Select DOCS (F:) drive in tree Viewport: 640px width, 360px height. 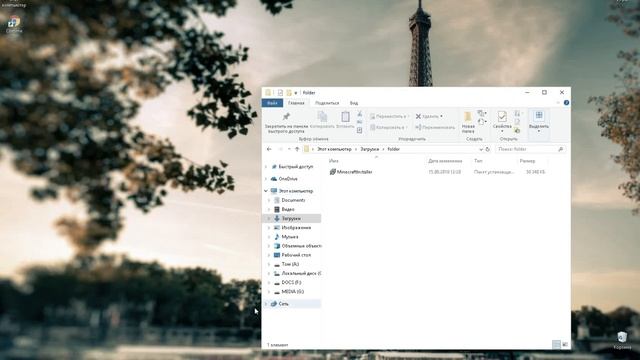(x=291, y=282)
